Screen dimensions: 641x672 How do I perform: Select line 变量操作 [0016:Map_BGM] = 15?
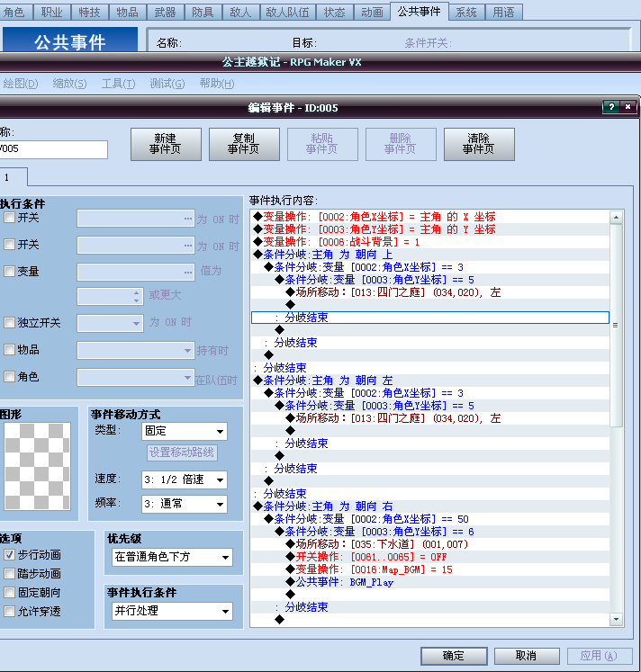[430, 569]
